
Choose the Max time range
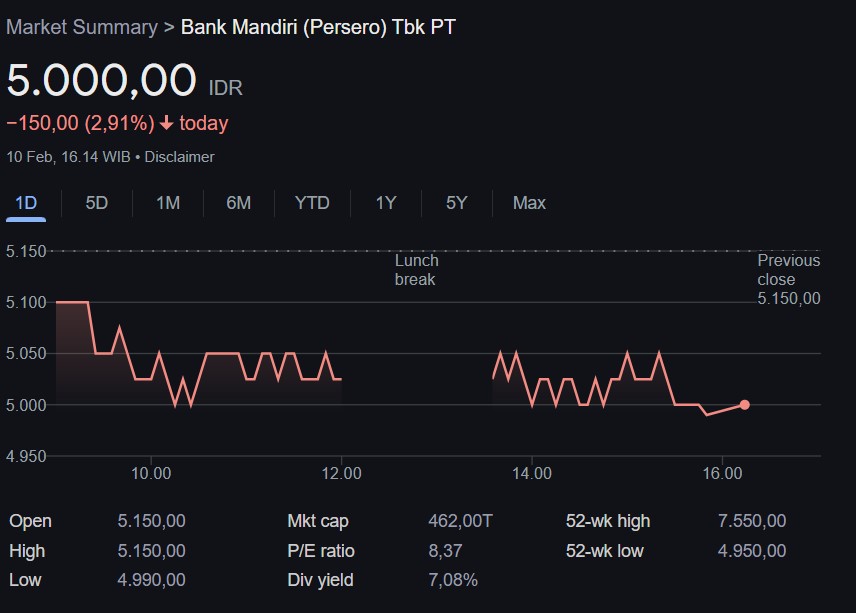coord(529,203)
